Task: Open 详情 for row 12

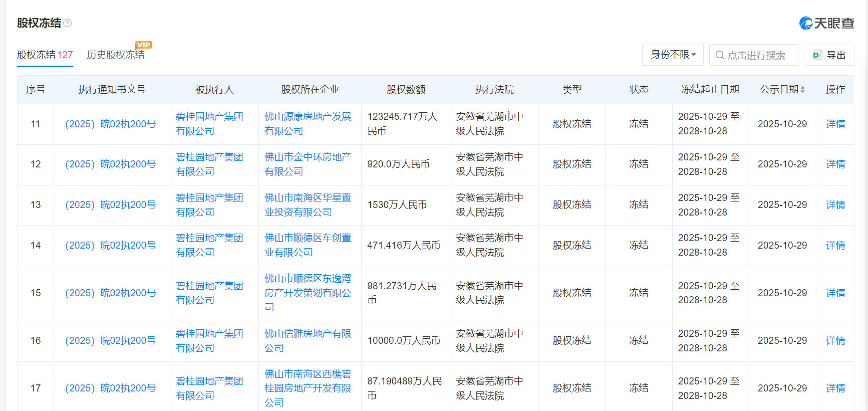Action: pyautogui.click(x=835, y=164)
